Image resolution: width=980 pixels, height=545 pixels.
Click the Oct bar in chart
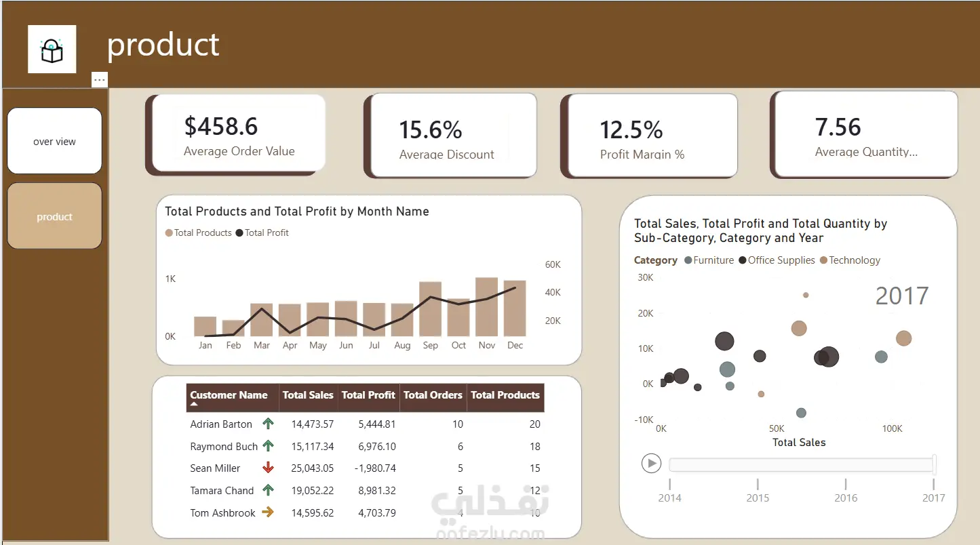point(458,317)
